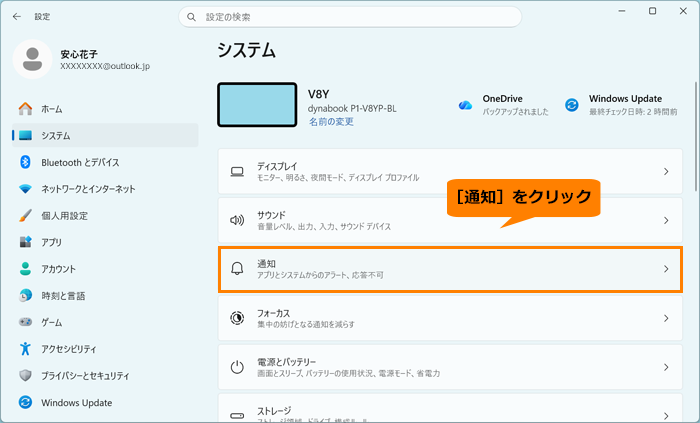Image resolution: width=700 pixels, height=423 pixels.
Task: Click the user profile avatar
Action: [x=33, y=59]
